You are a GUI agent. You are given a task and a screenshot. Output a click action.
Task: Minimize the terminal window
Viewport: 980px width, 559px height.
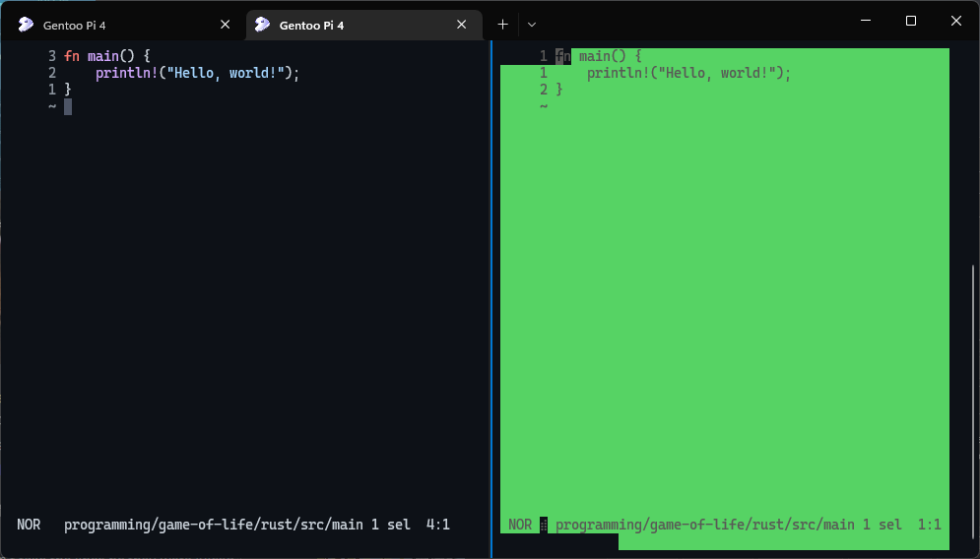[866, 21]
